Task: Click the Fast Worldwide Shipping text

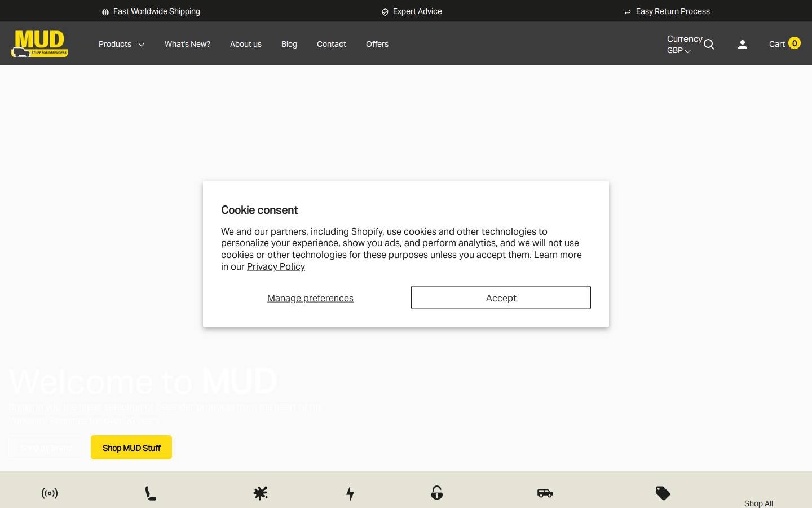Action: (x=157, y=11)
